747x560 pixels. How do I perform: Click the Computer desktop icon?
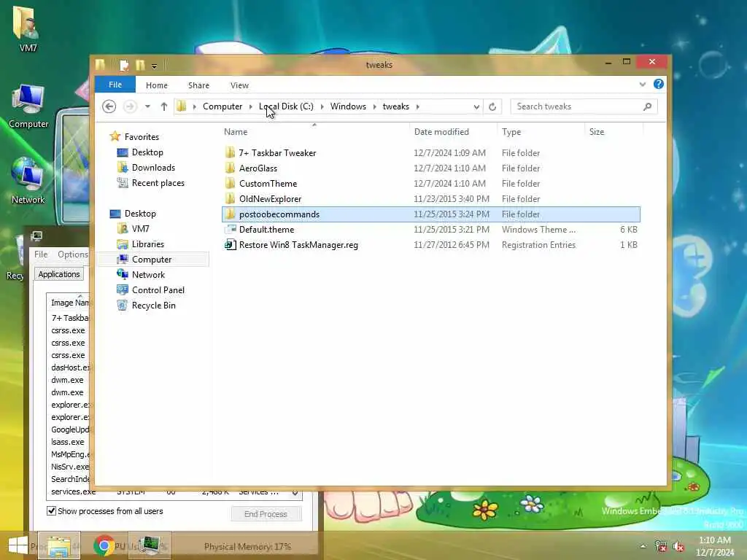(x=28, y=106)
